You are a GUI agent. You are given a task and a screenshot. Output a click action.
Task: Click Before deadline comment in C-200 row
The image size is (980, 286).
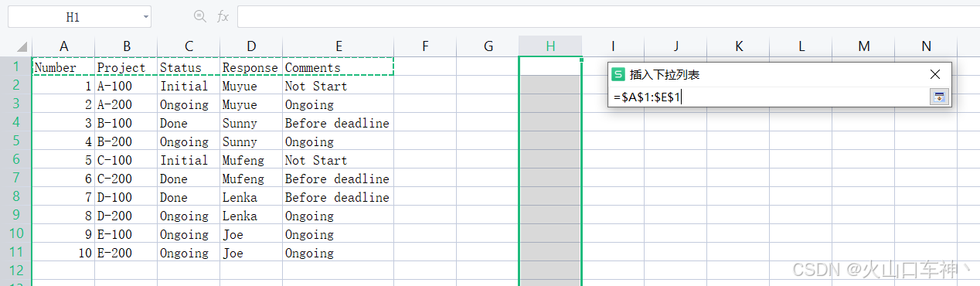[339, 179]
